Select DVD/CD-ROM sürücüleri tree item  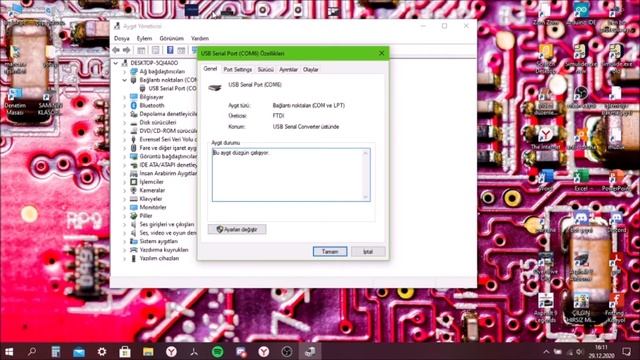tap(168, 131)
